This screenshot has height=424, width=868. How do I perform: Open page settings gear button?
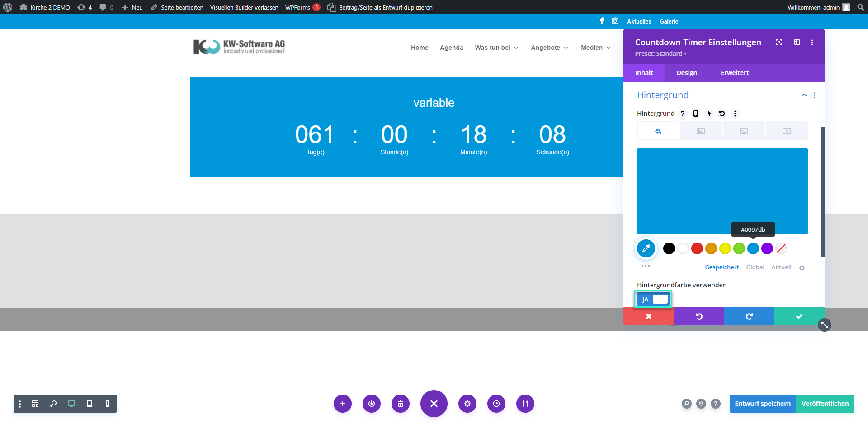point(467,404)
